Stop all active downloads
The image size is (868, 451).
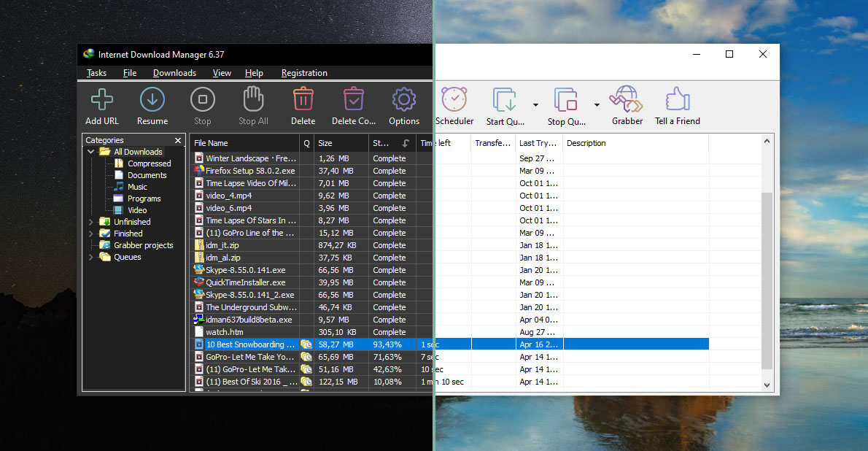[x=252, y=106]
